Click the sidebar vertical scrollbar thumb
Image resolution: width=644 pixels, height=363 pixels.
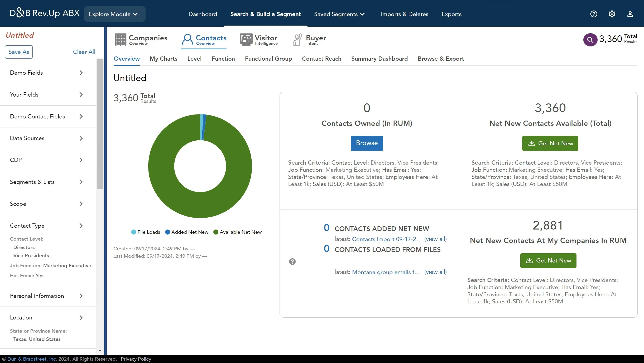point(100,124)
